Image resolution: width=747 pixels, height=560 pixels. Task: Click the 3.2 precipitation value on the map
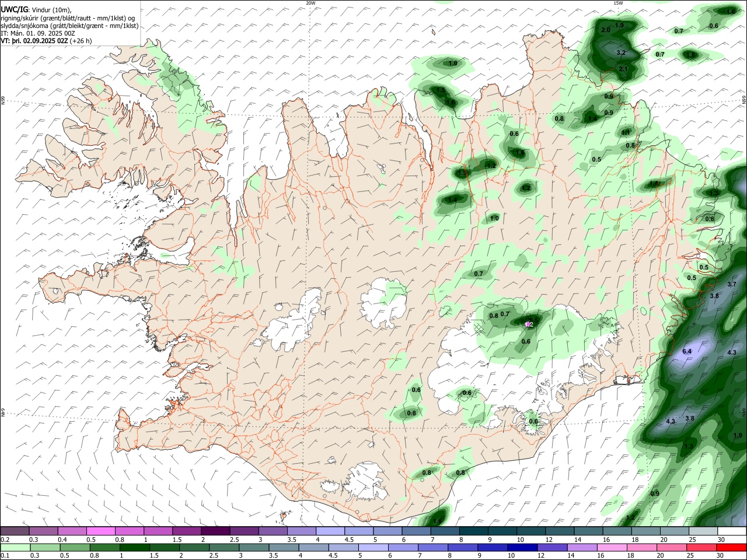(621, 52)
